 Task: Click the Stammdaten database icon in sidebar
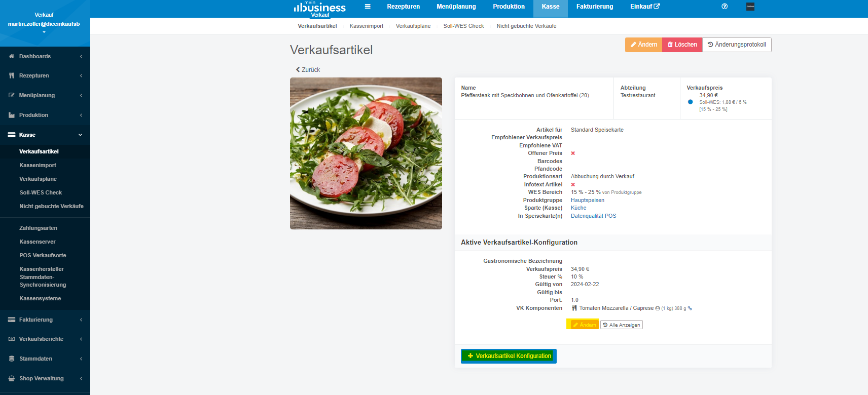pos(12,359)
